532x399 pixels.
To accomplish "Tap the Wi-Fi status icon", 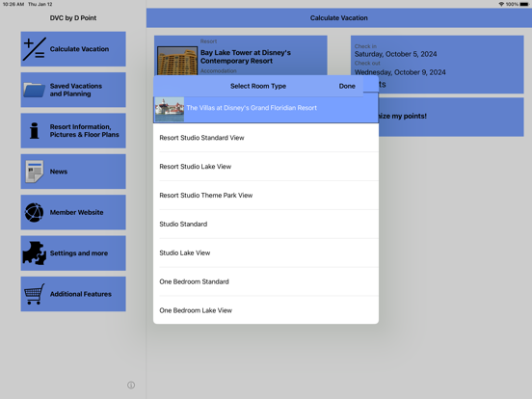I will [x=501, y=4].
